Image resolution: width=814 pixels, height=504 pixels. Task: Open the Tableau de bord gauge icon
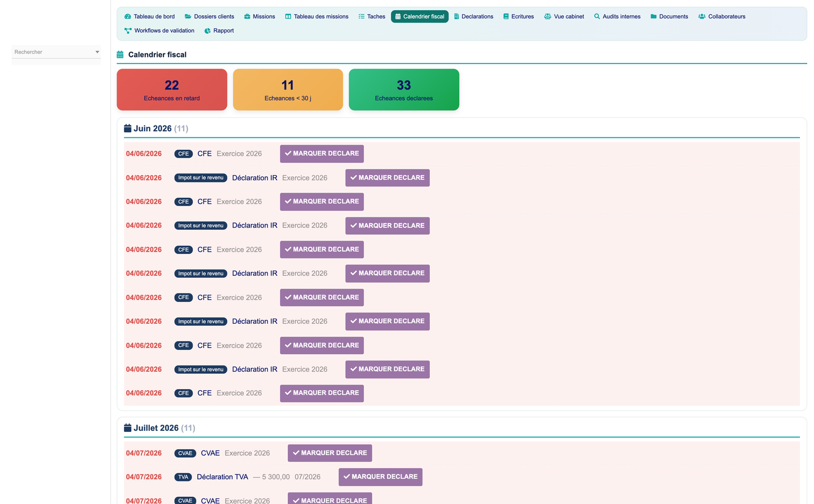coord(128,17)
